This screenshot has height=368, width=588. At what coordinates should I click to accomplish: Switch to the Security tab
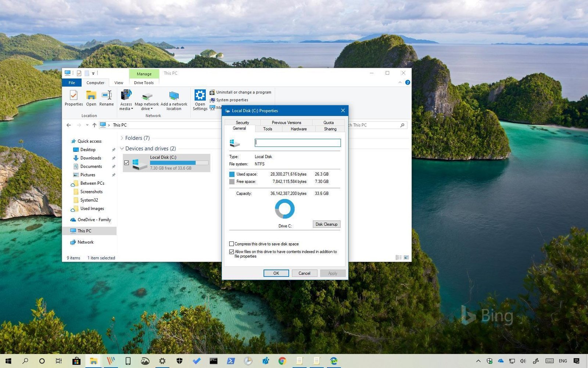[242, 123]
